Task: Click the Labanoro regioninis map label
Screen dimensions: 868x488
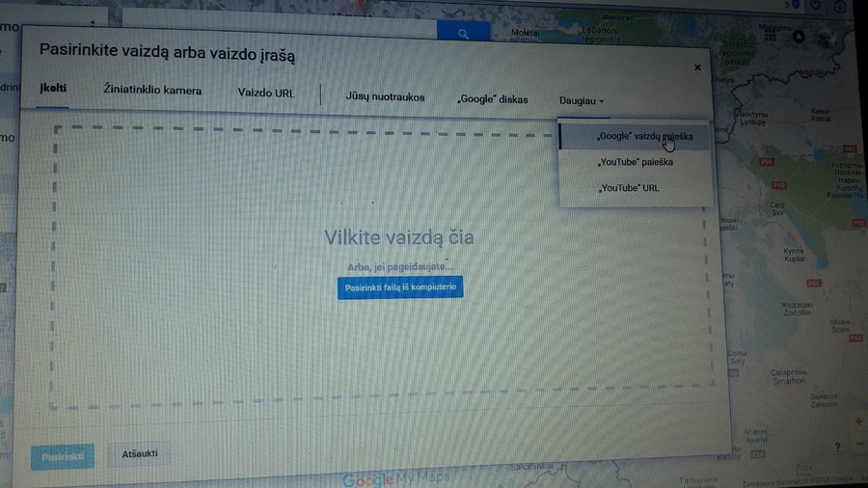Action: click(601, 35)
